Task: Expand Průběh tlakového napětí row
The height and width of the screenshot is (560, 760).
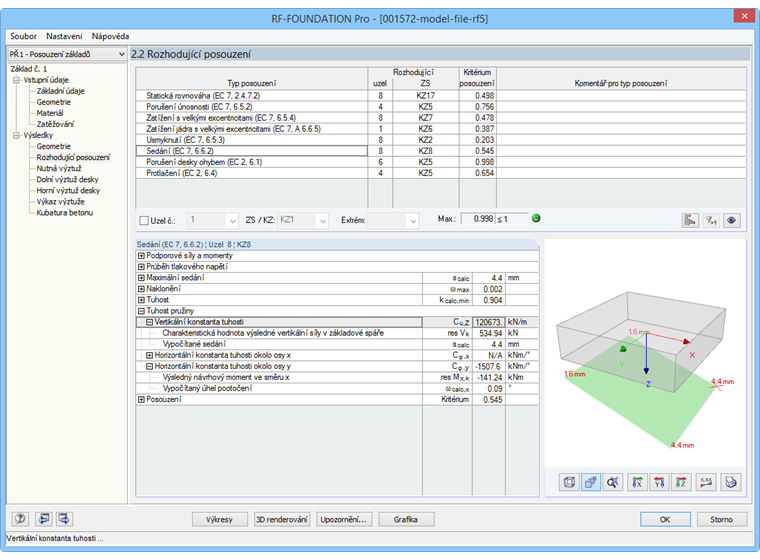Action: [x=141, y=267]
